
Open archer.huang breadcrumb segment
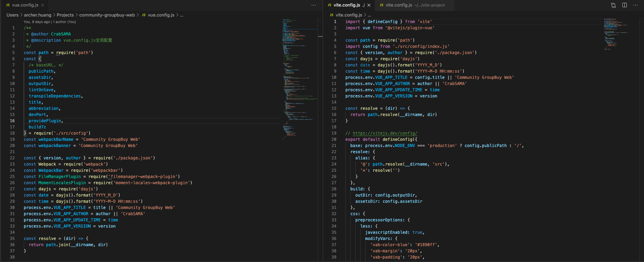click(37, 15)
